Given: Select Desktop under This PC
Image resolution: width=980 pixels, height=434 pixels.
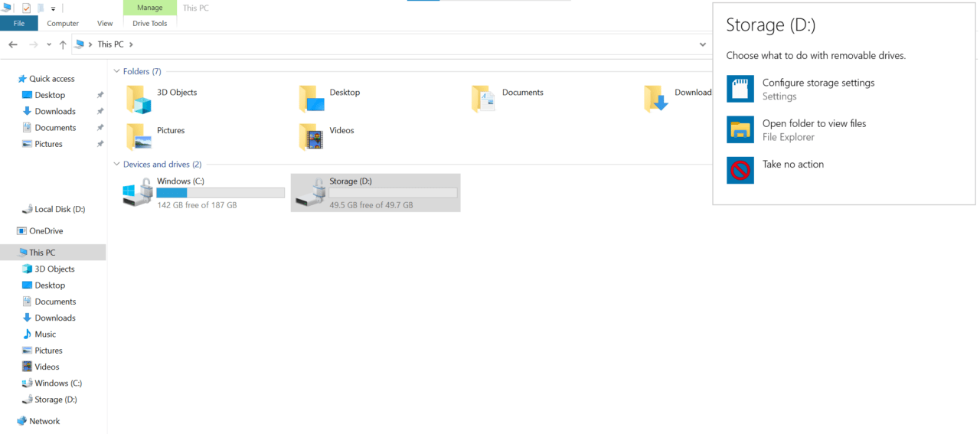Looking at the screenshot, I should (50, 286).
